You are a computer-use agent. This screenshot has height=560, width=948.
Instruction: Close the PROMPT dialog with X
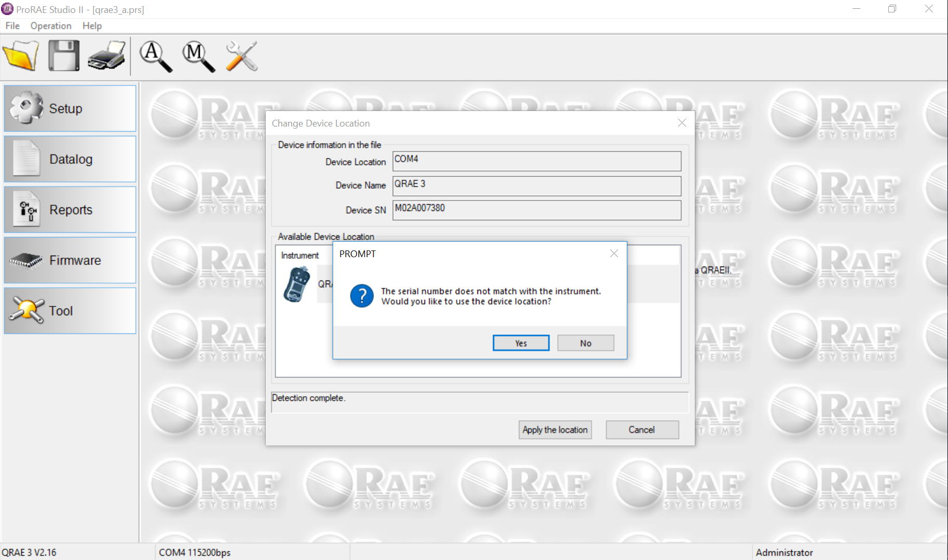tap(614, 254)
